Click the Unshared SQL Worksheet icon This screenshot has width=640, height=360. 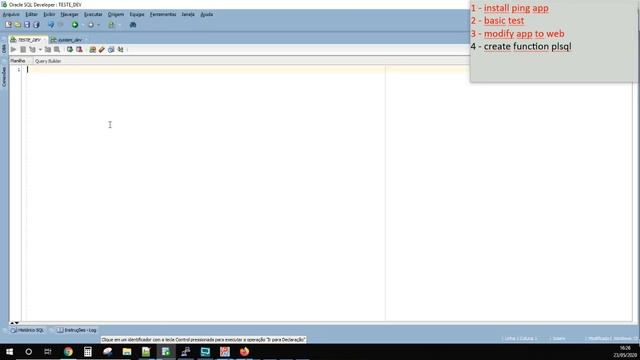[x=92, y=49]
